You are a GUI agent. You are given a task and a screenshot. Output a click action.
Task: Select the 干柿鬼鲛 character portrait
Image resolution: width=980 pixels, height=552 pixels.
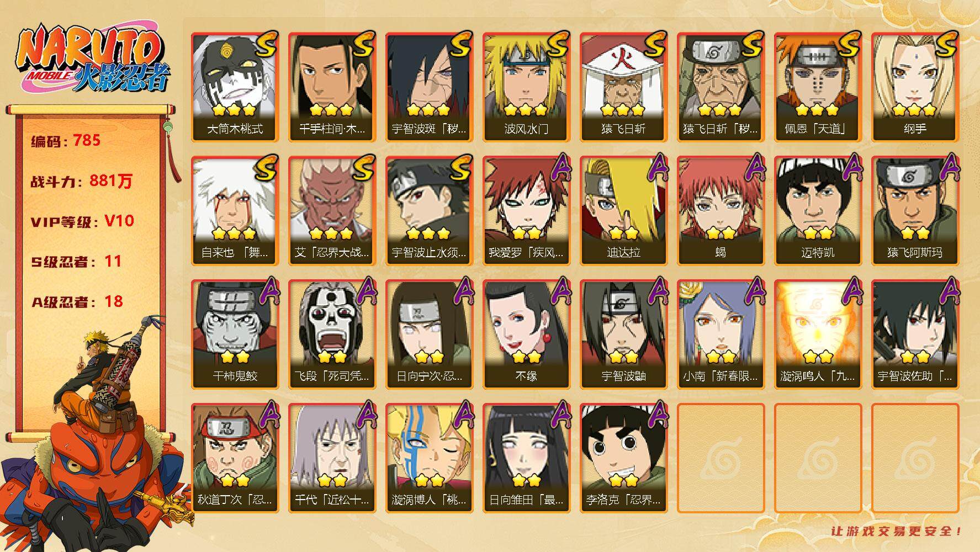pyautogui.click(x=235, y=335)
